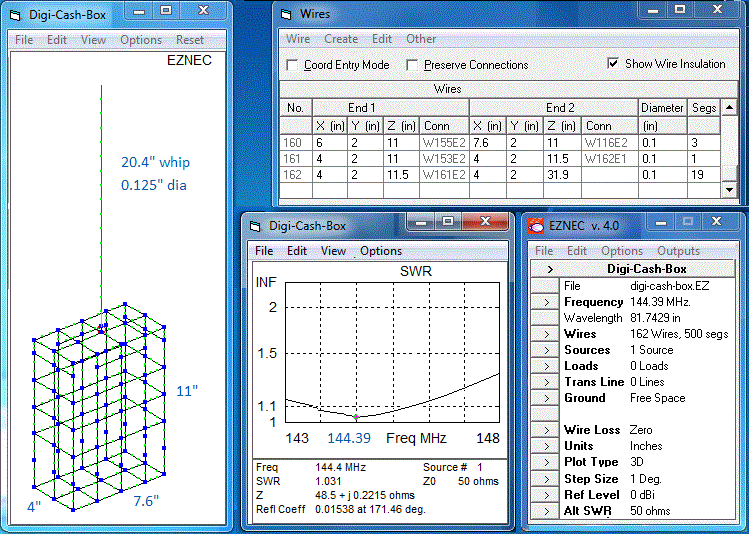Click the green SWR marker at 144.39
This screenshot has width=749, height=534.
(x=356, y=416)
